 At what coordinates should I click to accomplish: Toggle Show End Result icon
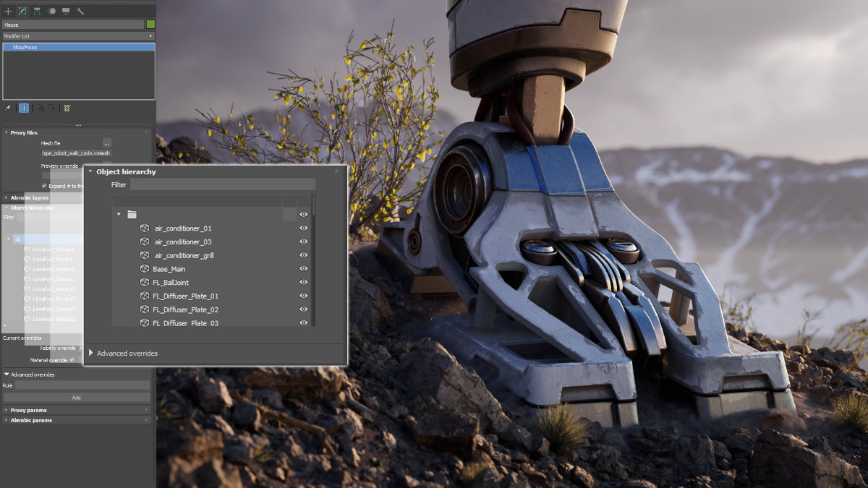pyautogui.click(x=24, y=108)
